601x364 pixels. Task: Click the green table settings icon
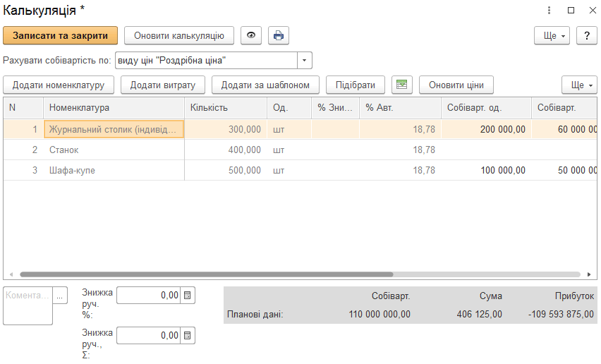pyautogui.click(x=401, y=85)
